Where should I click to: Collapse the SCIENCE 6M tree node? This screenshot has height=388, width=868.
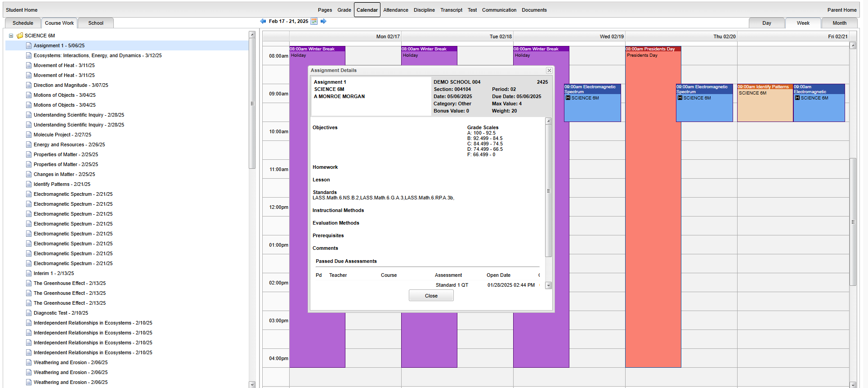11,36
